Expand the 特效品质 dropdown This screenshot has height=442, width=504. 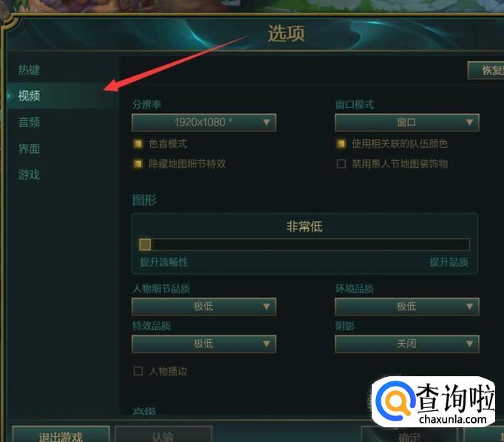pyautogui.click(x=204, y=344)
